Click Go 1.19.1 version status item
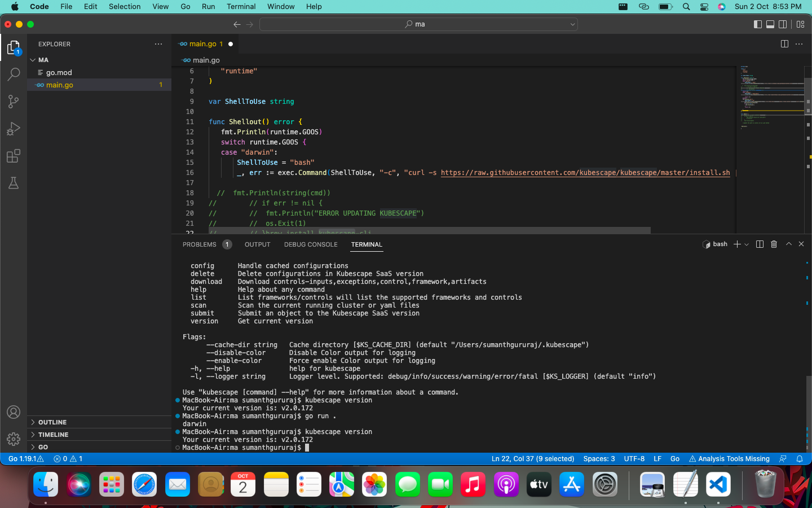 (x=26, y=459)
